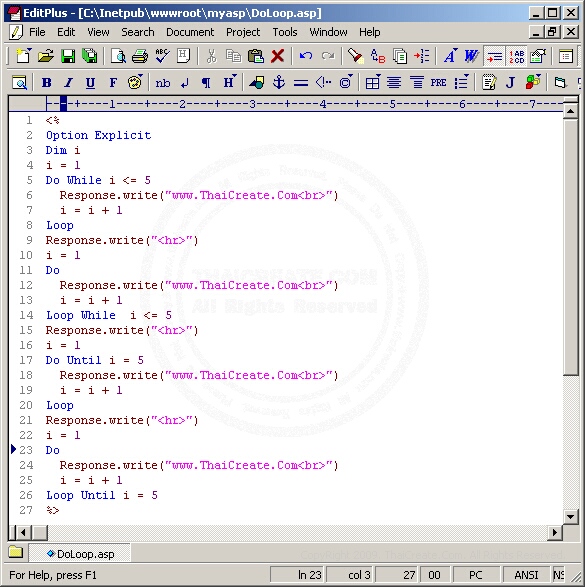The width and height of the screenshot is (585, 587).
Task: Open Find with the flashlight icon
Action: (x=355, y=56)
